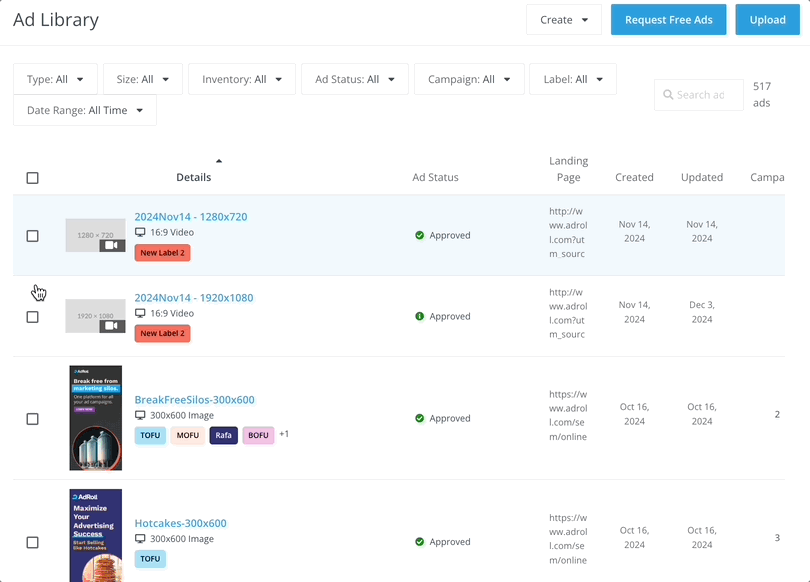Click green Approved checkmark for 2024Nov14 - 1280x720
The height and width of the screenshot is (582, 810).
[x=420, y=236]
